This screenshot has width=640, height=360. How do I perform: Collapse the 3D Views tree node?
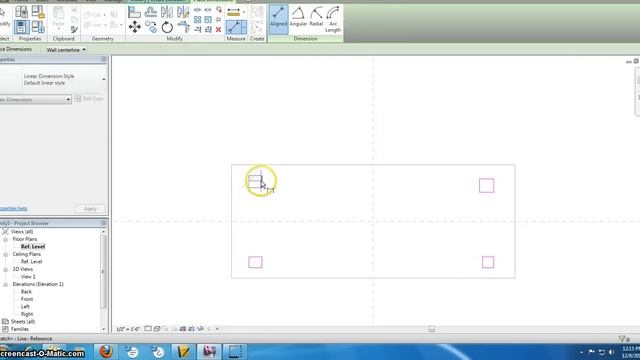point(6,269)
